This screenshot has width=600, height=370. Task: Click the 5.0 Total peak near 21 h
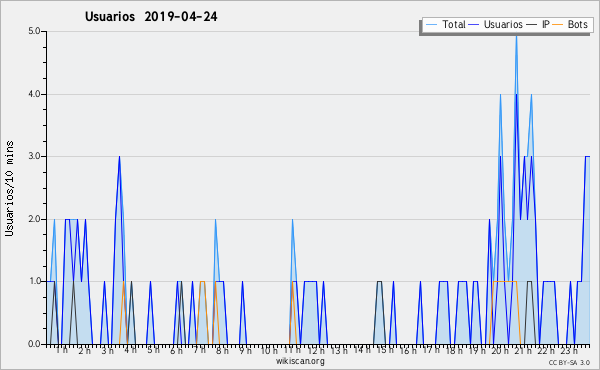516,36
